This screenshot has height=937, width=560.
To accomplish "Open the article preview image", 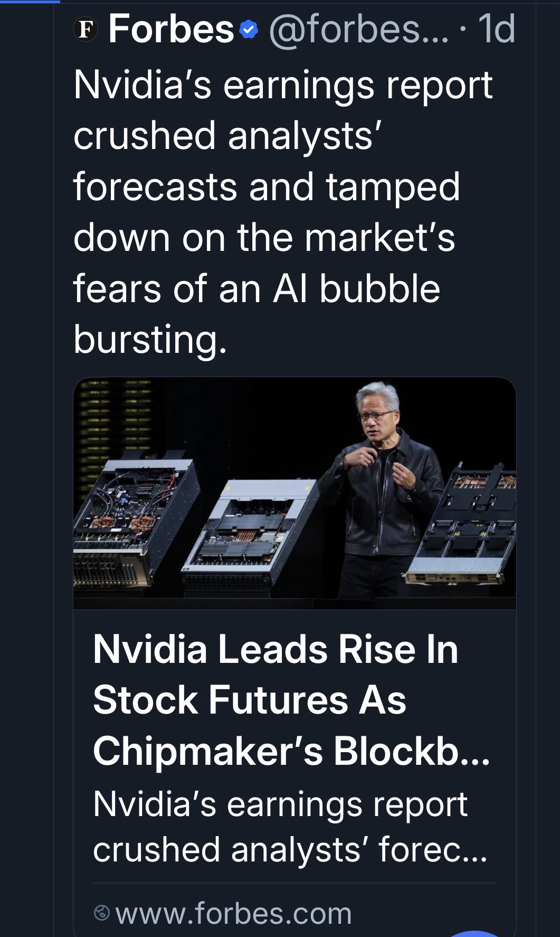I will 294,493.
